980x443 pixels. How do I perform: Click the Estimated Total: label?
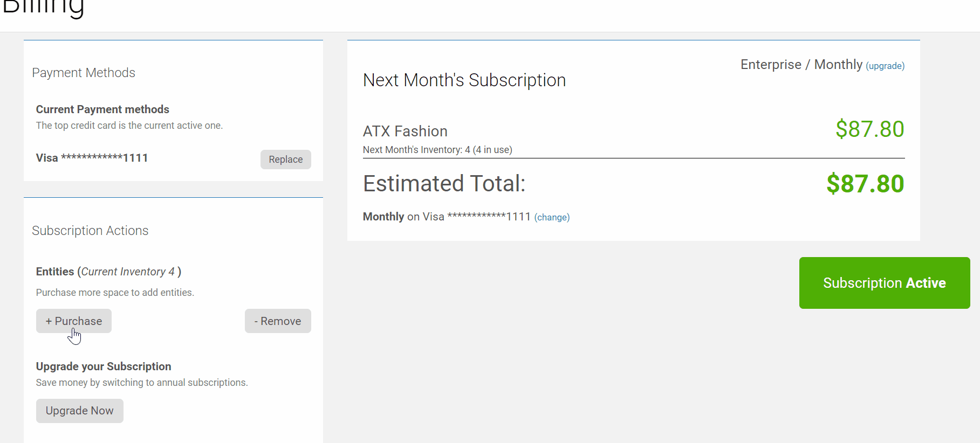click(444, 184)
